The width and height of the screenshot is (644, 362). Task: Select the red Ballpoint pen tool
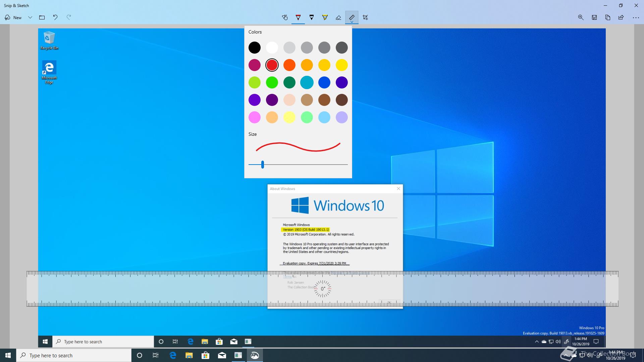click(x=298, y=17)
